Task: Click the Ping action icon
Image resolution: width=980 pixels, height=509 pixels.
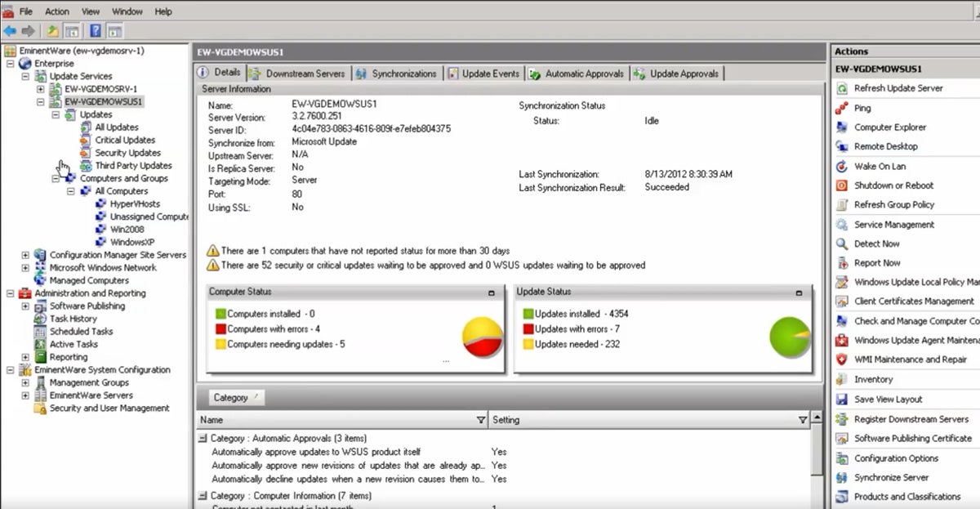Action: tap(841, 108)
